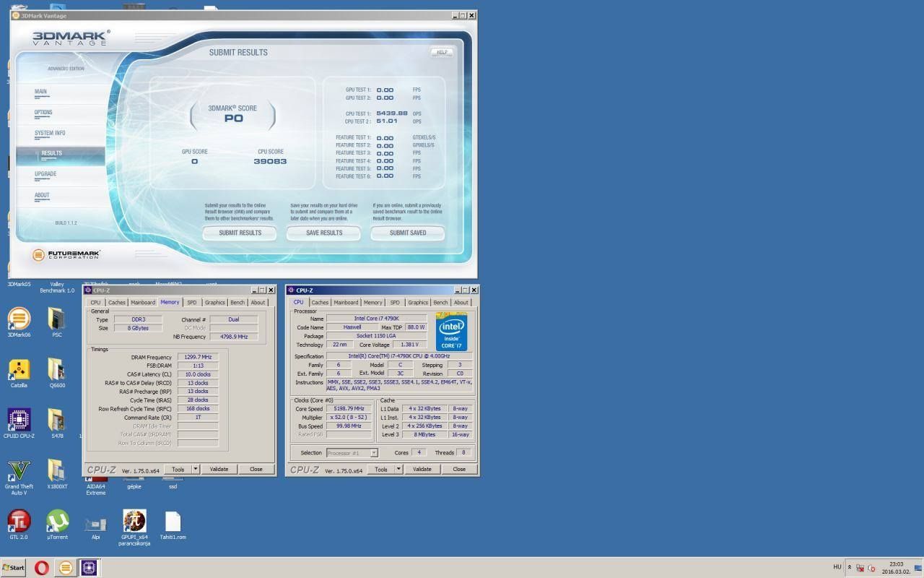Open the Processor #1 selection combo box
Screen dimensions: 924x578
point(352,453)
